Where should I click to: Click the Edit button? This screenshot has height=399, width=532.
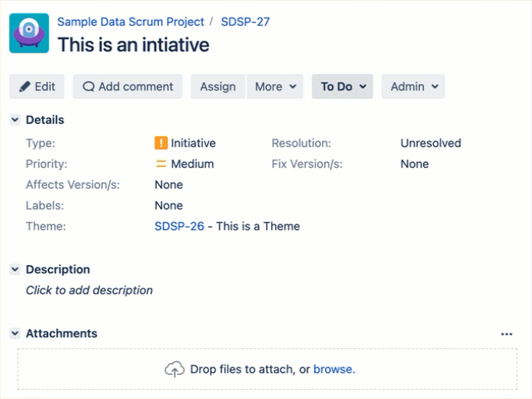point(37,86)
